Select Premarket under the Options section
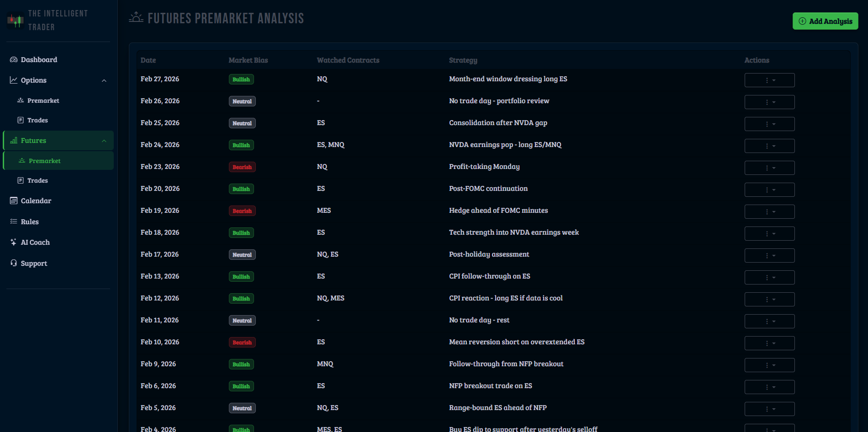 pos(43,100)
